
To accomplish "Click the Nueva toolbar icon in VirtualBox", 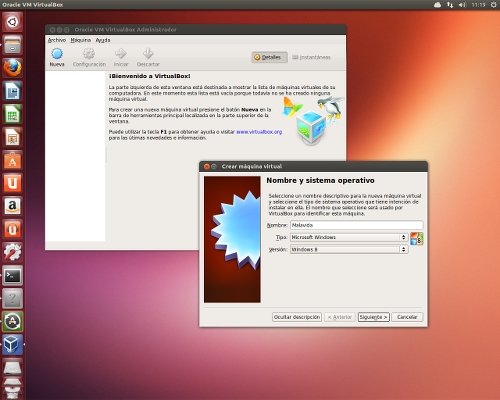I will (57, 57).
